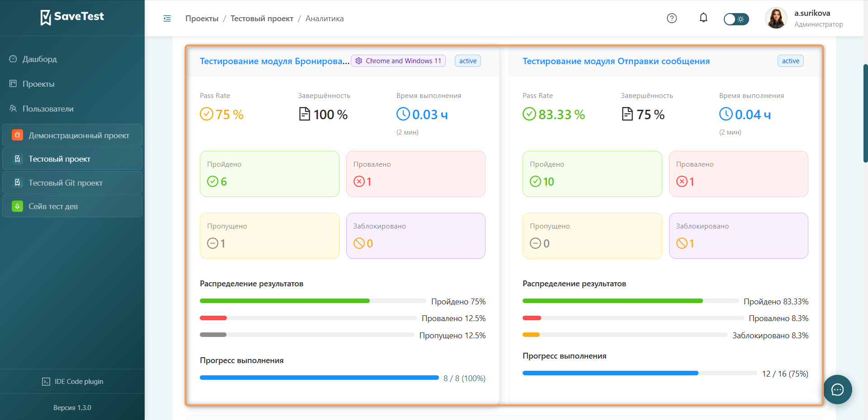The height and width of the screenshot is (420, 868).
Task: Open IDE Code plugin link
Action: click(x=72, y=382)
